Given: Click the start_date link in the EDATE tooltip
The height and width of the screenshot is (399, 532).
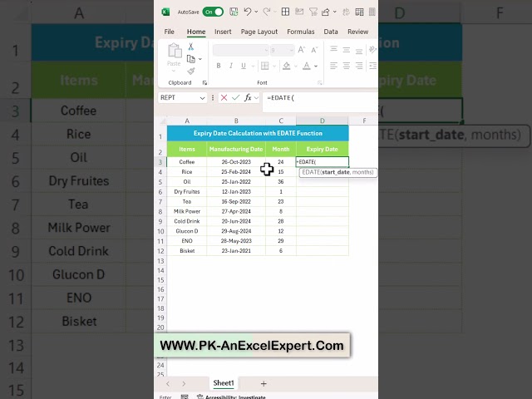Looking at the screenshot, I should [335, 172].
